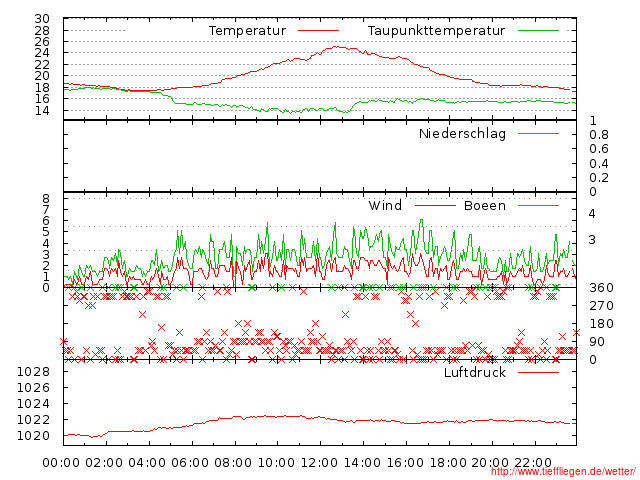Click the red Luftdruck legend line
Image resolution: width=640 pixels, height=480 pixels.
[538, 372]
